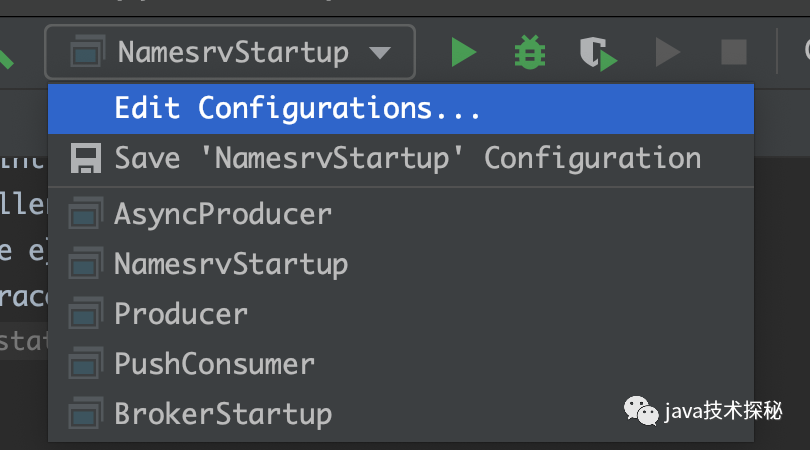Open the NamesrvStartup run configuration combo box
Screen dimensions: 810x450
tap(230, 52)
